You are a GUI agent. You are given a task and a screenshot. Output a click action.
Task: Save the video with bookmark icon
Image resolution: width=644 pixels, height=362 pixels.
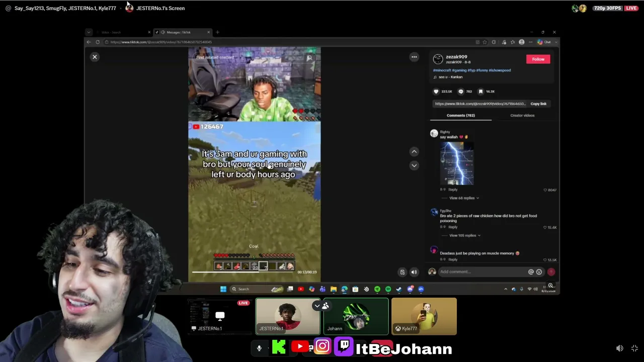coord(480,92)
